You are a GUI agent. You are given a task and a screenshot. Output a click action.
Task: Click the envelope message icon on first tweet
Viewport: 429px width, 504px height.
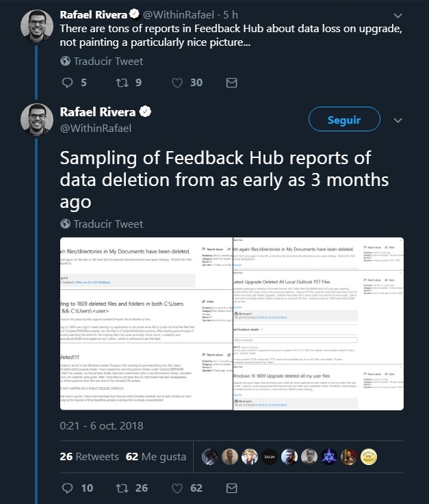231,83
